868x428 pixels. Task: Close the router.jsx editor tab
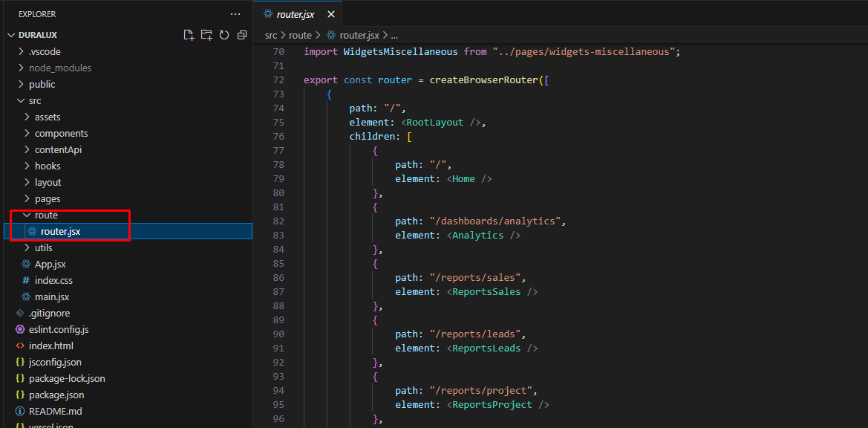331,14
